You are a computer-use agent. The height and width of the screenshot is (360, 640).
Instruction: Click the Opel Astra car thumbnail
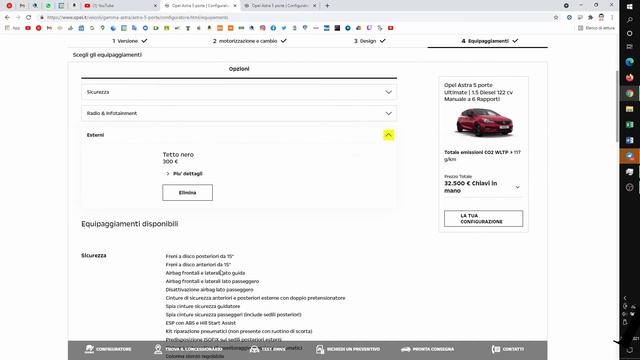pyautogui.click(x=483, y=122)
